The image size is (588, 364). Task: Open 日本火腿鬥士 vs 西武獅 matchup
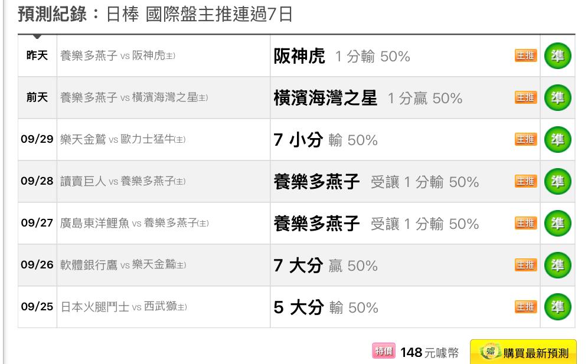123,307
